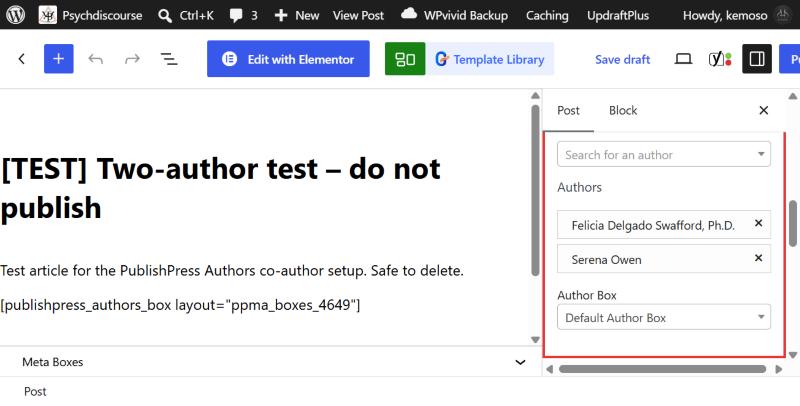Click the sidebar vertical scrollbar thumb

[x=793, y=223]
